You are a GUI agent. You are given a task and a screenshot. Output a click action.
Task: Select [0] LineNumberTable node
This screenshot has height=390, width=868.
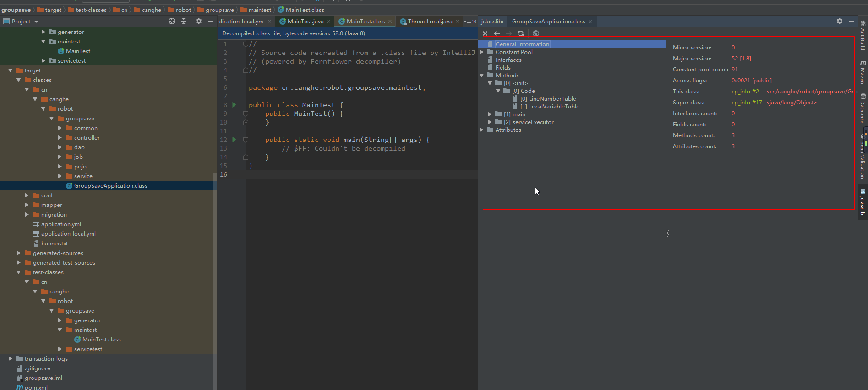click(548, 99)
